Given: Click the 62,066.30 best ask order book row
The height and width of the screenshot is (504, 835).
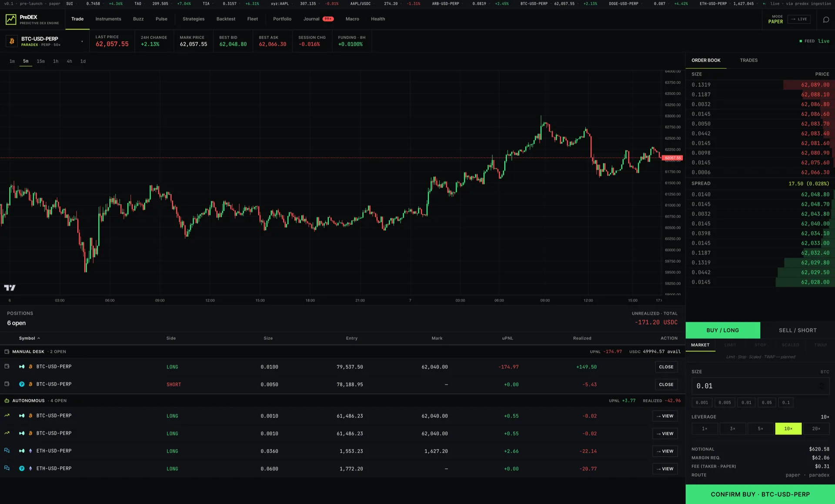Looking at the screenshot, I should coord(760,172).
